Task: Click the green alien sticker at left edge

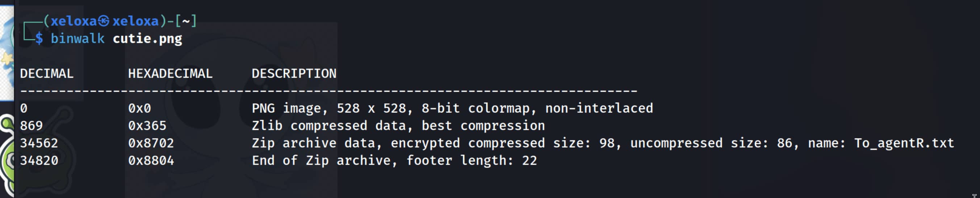Action: click(7, 152)
